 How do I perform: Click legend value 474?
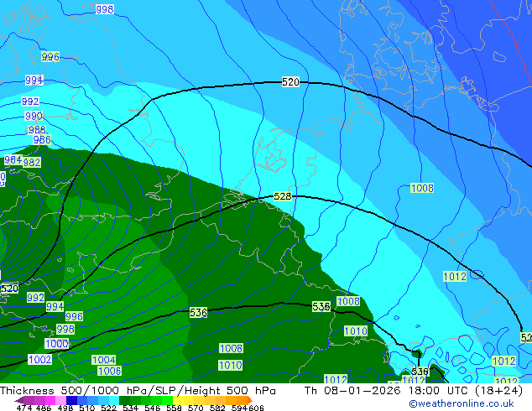click(24, 408)
